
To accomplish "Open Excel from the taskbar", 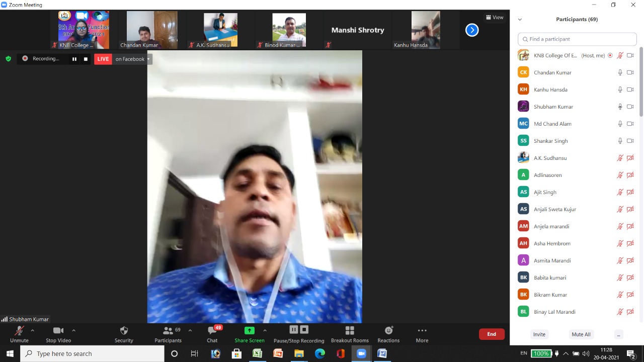I will click(x=257, y=353).
